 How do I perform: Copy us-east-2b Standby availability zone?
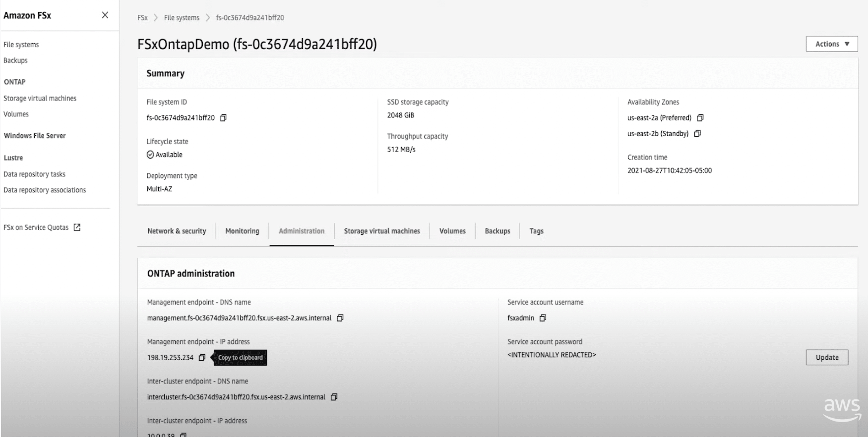697,134
